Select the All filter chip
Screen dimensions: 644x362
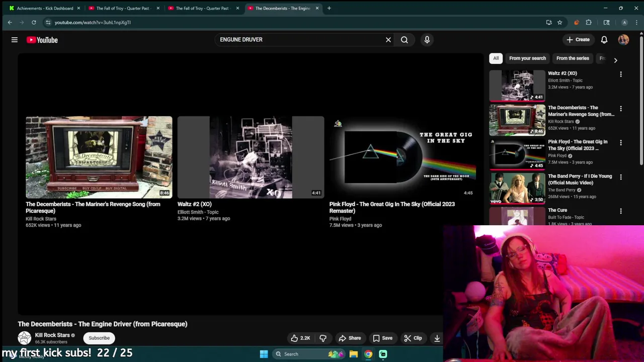pyautogui.click(x=496, y=58)
